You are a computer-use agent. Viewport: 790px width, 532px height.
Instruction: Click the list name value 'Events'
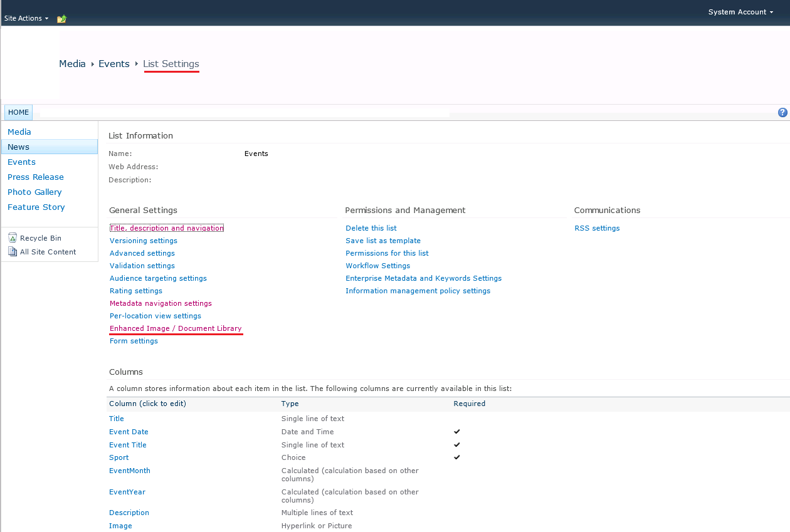tap(256, 154)
